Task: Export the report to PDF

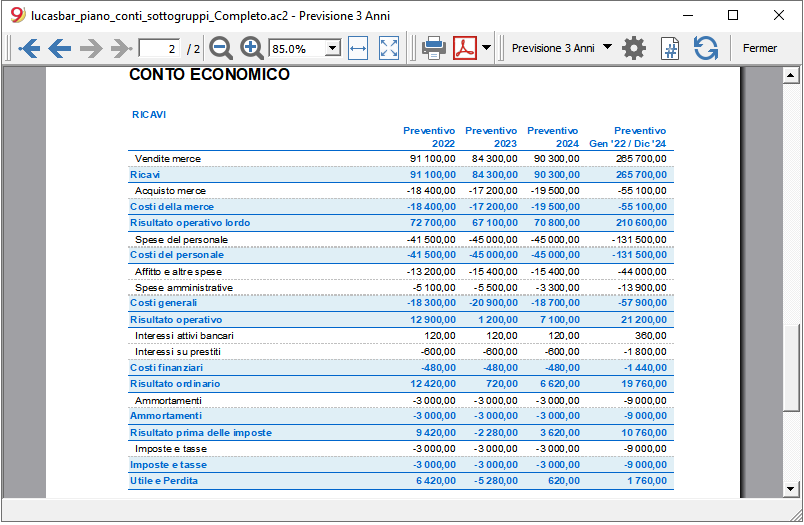Action: coord(465,48)
